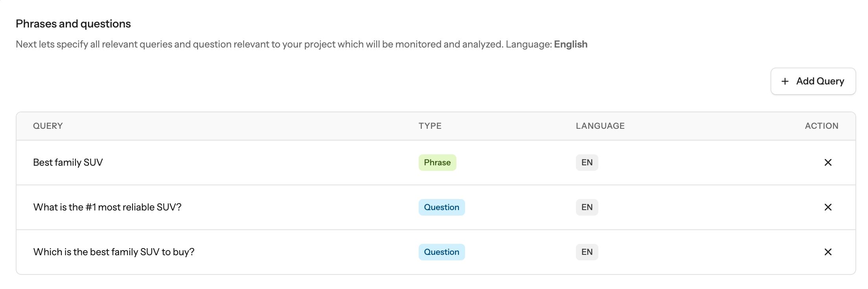Click EN language tag for 'Best family SUV'
The height and width of the screenshot is (289, 868).
point(587,163)
